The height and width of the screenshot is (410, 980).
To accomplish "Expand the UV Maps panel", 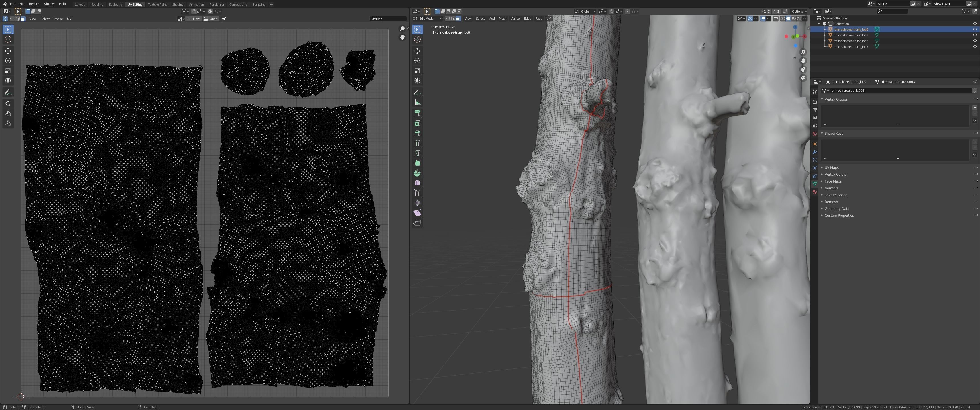I will [x=831, y=167].
